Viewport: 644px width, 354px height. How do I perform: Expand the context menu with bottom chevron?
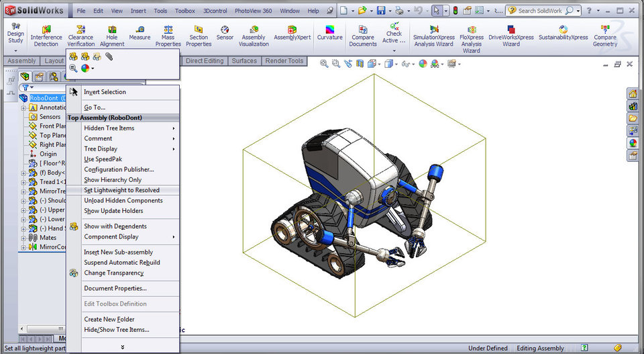tap(122, 347)
